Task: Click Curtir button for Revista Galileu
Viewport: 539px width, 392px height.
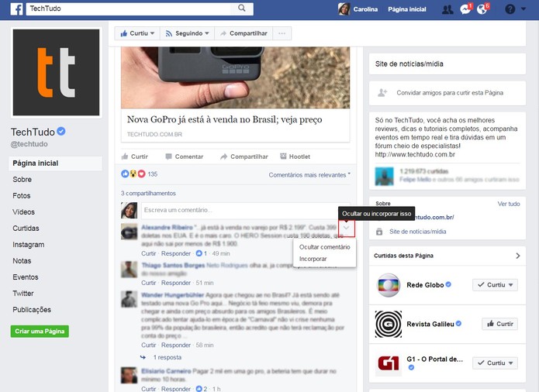Action: point(499,324)
